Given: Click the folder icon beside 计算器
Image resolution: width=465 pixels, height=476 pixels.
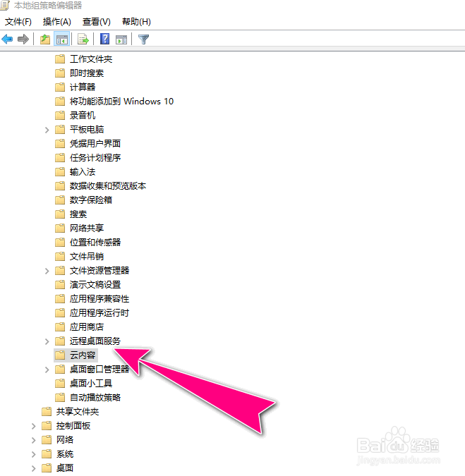Looking at the screenshot, I should pyautogui.click(x=60, y=87).
